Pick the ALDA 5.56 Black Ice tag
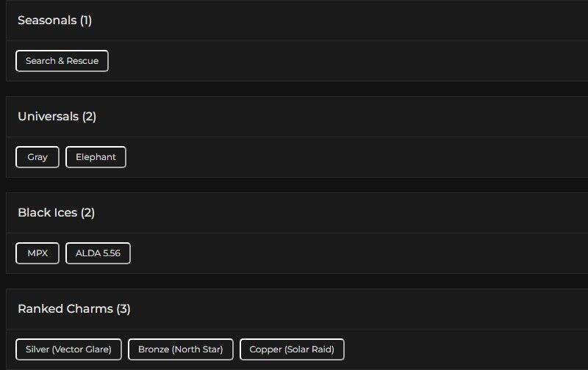 (x=98, y=253)
